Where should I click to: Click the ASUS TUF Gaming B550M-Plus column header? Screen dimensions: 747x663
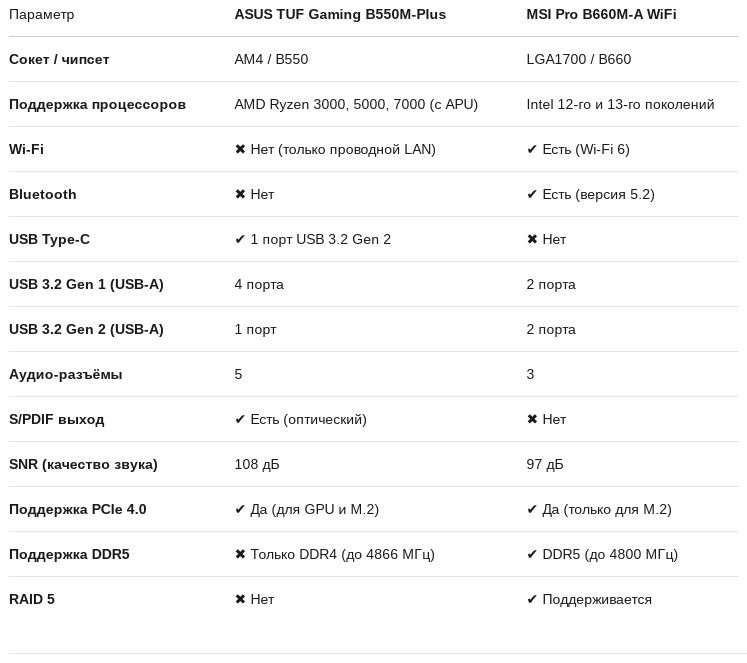340,14
